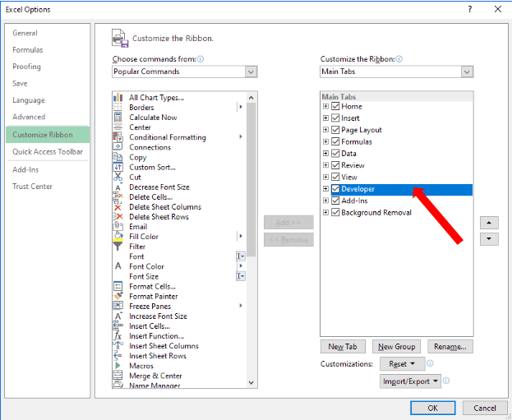Screen dimensions: 512x420
Task: Toggle the Page Layout checkbox
Action: [335, 130]
